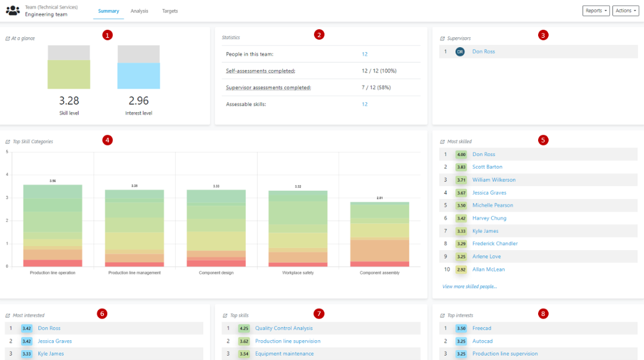This screenshot has height=360, width=644.
Task: Open the Top interests pop-out icon
Action: [x=442, y=315]
